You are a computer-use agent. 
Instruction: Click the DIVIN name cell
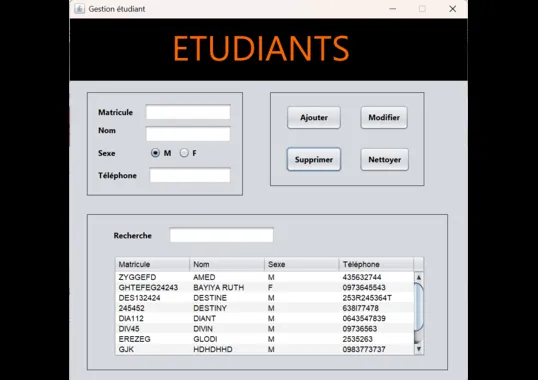pyautogui.click(x=227, y=329)
